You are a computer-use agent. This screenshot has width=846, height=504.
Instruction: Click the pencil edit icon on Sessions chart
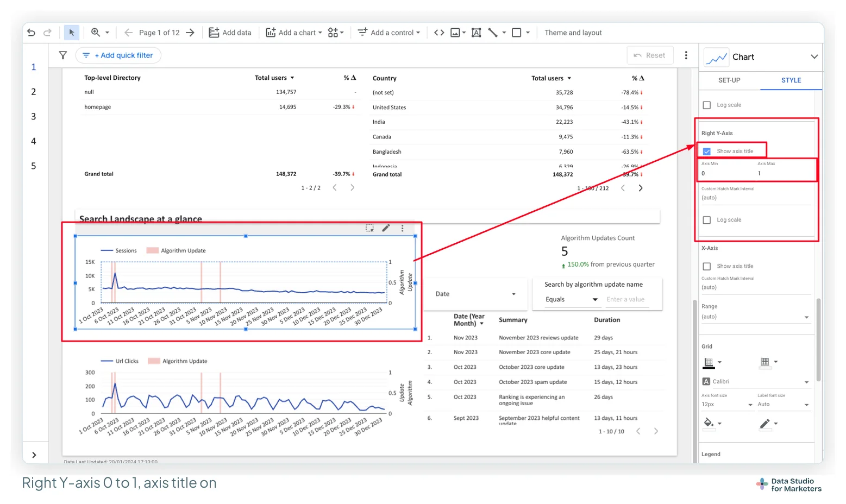tap(386, 228)
